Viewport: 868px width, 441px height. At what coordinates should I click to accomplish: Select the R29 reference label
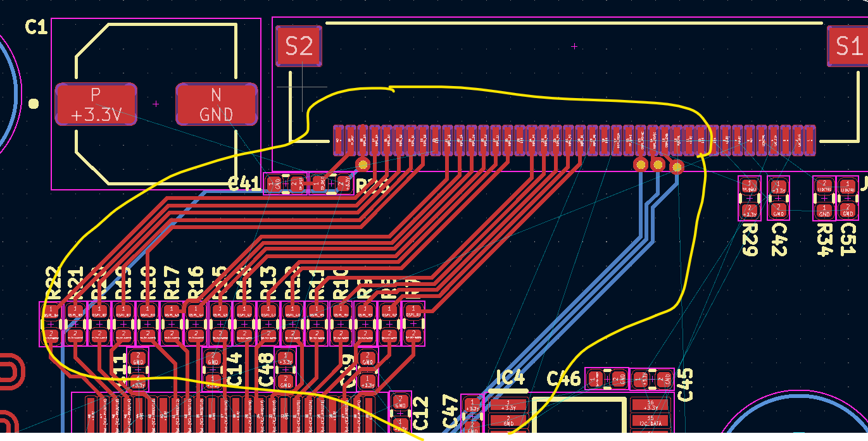750,239
